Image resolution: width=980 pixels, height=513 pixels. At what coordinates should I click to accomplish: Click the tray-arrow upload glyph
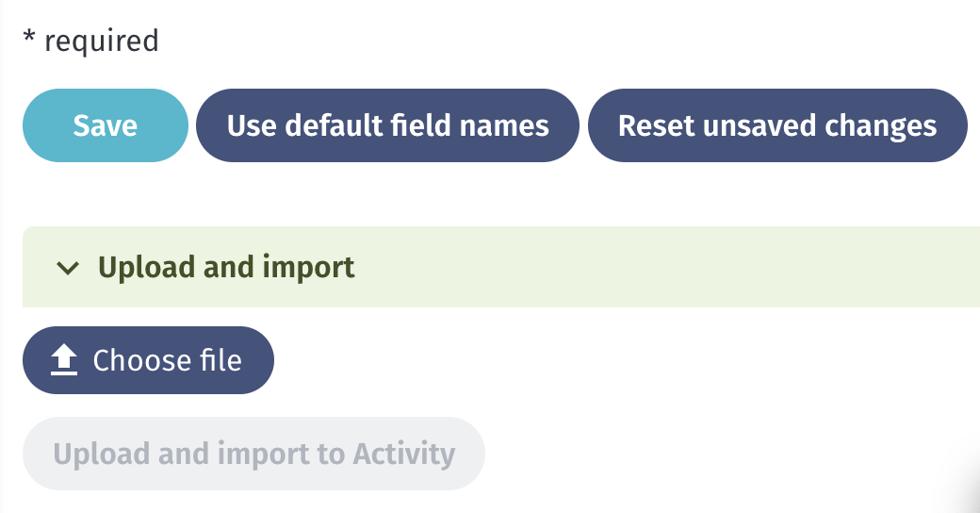coord(64,360)
